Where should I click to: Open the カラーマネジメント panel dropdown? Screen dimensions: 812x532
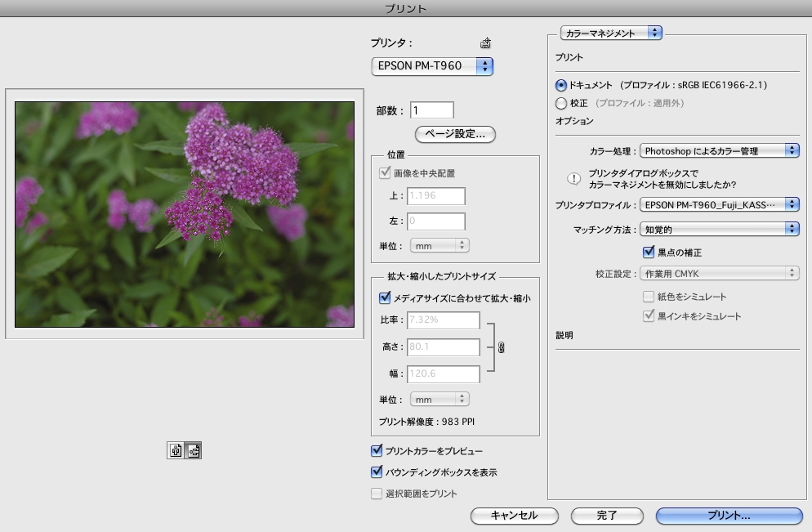point(611,33)
